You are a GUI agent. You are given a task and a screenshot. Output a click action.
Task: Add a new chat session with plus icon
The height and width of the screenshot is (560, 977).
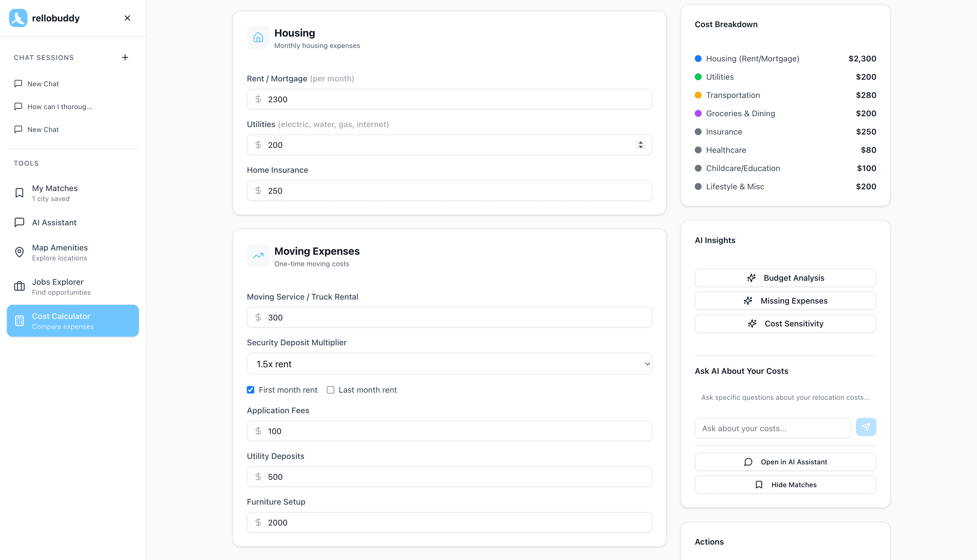point(125,58)
